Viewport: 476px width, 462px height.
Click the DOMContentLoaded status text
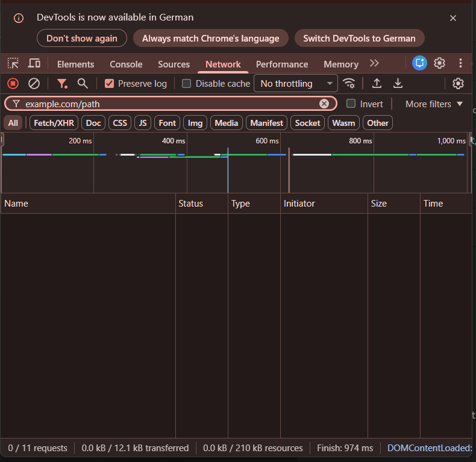pyautogui.click(x=430, y=448)
